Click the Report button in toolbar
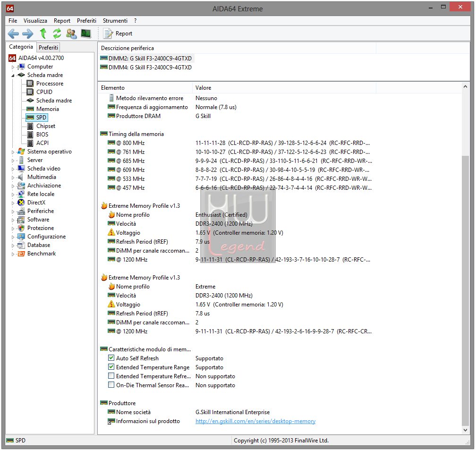This screenshot has height=450, width=476. pyautogui.click(x=118, y=34)
